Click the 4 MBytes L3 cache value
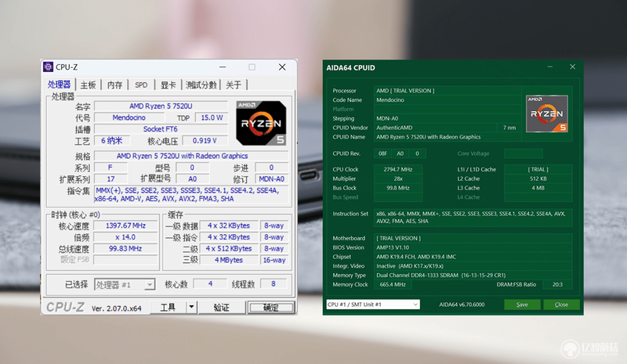The height and width of the screenshot is (364, 627). (x=229, y=260)
